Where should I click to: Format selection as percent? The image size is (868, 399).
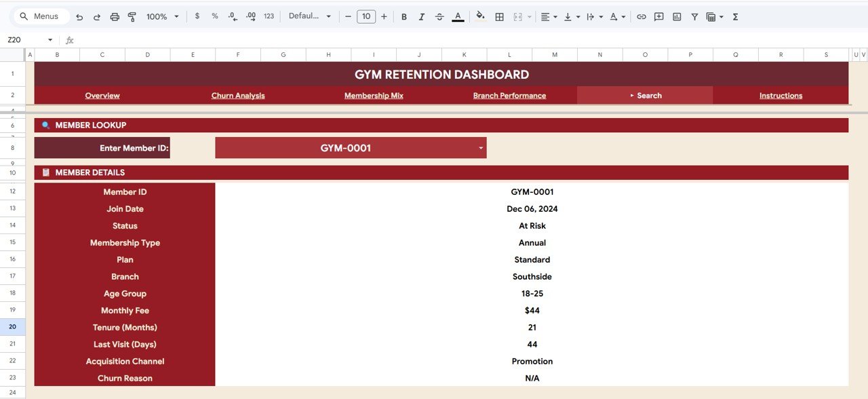click(x=214, y=16)
